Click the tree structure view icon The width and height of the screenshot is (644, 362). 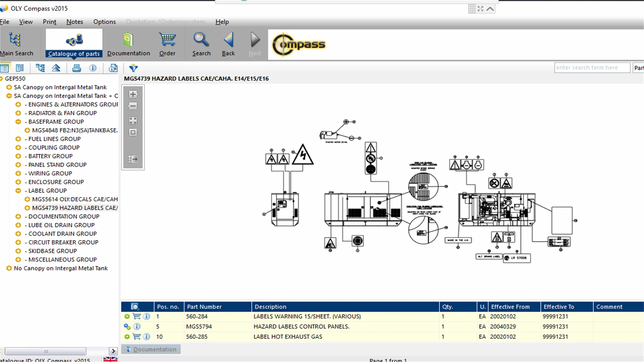(40, 68)
